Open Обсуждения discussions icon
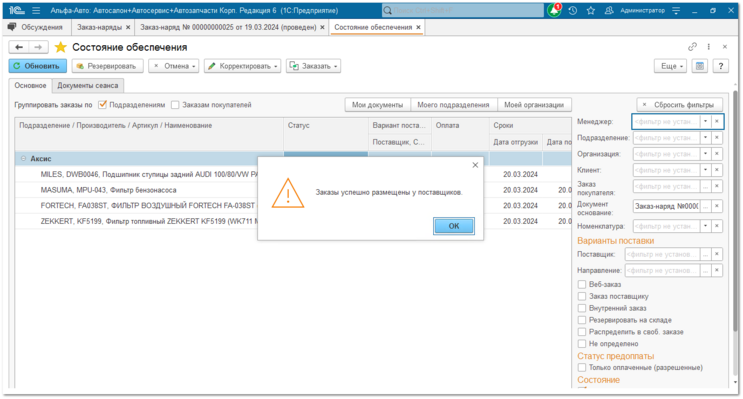 12,27
